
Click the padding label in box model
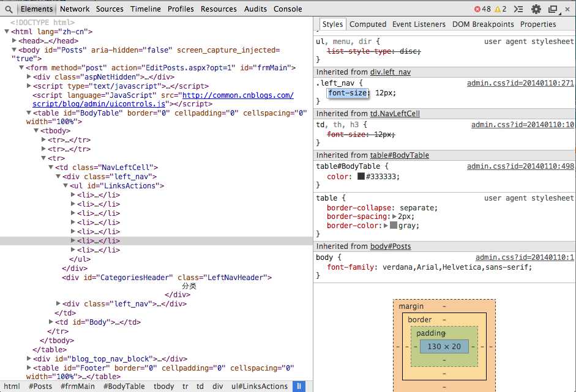[x=430, y=333]
